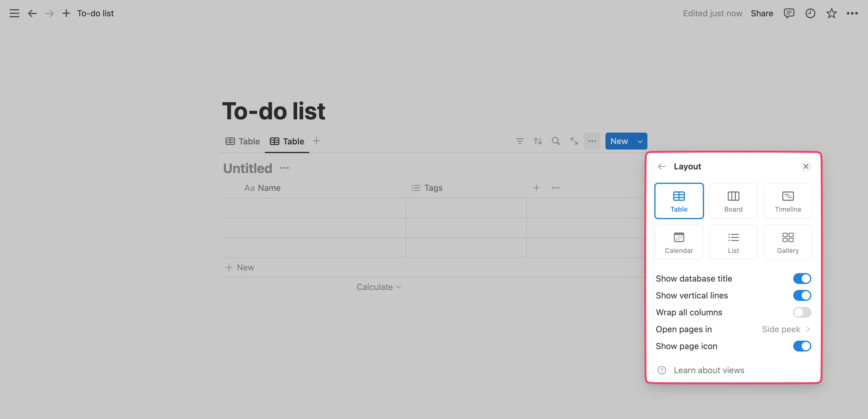Image resolution: width=868 pixels, height=419 pixels.
Task: Expand the Calculate dropdown
Action: (379, 287)
